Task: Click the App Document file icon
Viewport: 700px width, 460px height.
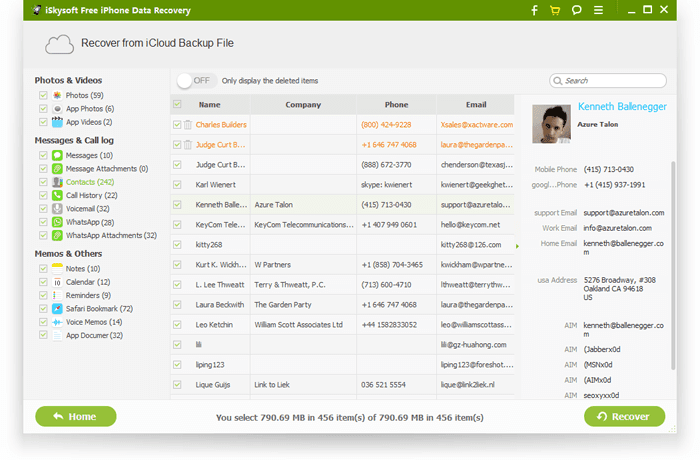Action: (x=57, y=335)
